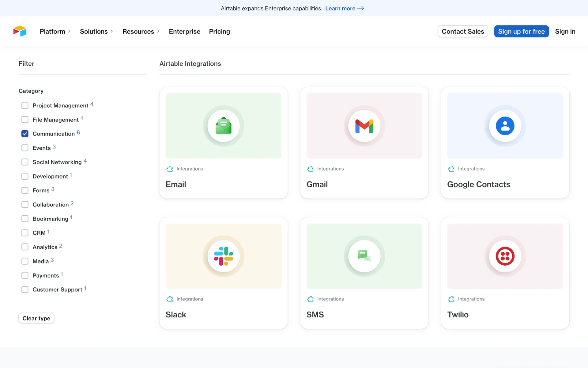Screen dimensions: 588x368
Task: Click the Airtable logo icon
Action: [x=20, y=31]
